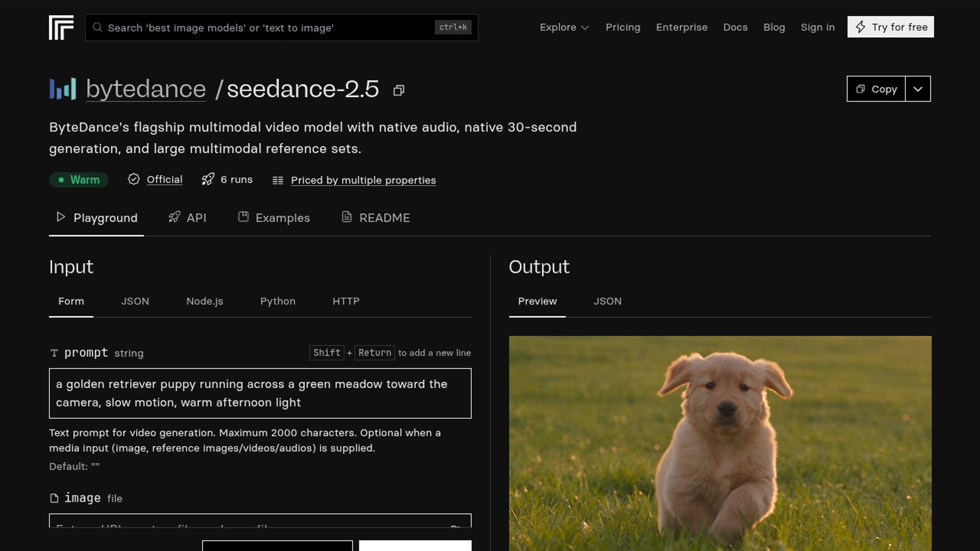Image resolution: width=980 pixels, height=551 pixels.
Task: Open the Playground tab
Action: tap(96, 218)
